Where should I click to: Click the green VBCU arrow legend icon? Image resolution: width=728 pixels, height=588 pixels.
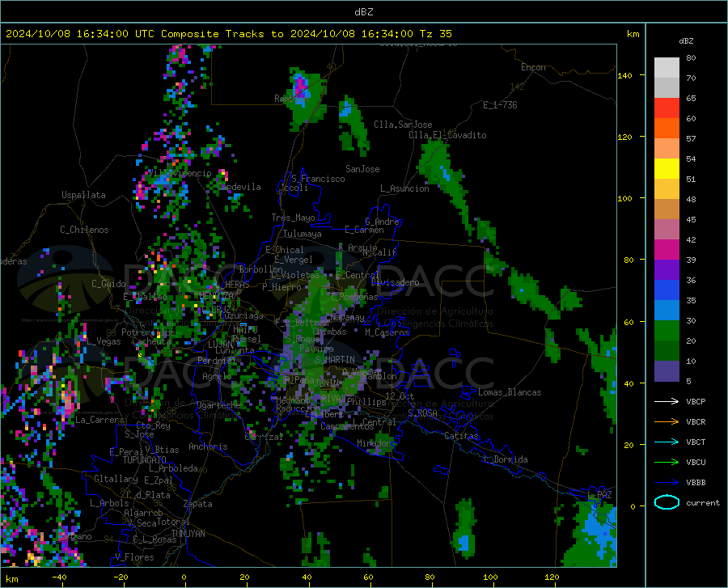tap(667, 463)
